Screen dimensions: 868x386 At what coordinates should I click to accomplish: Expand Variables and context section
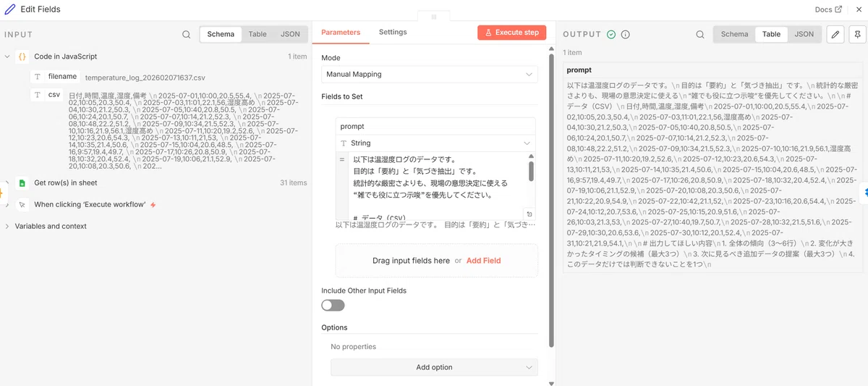pyautogui.click(x=7, y=227)
